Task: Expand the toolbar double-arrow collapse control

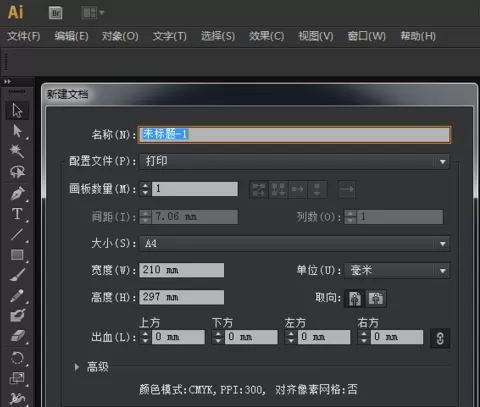Action: click(x=7, y=81)
